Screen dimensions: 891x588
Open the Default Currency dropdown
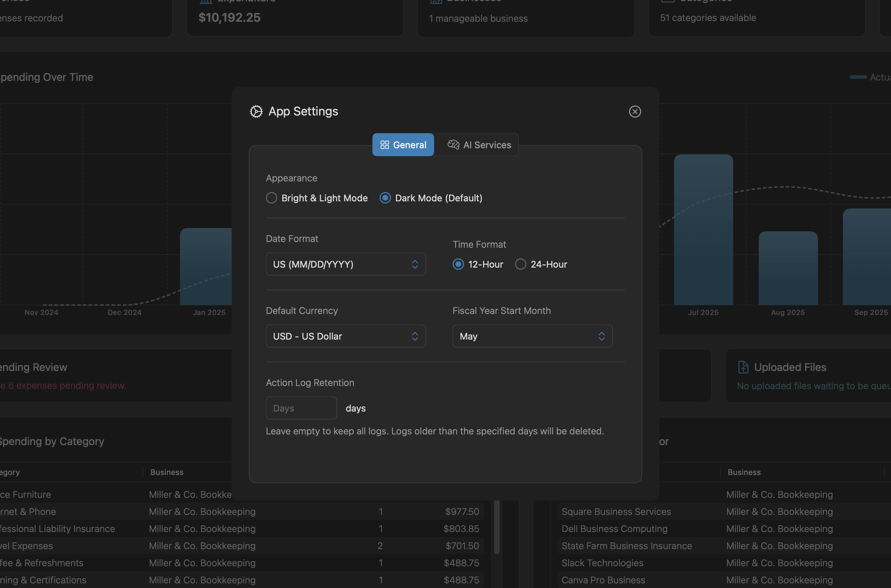coord(345,336)
